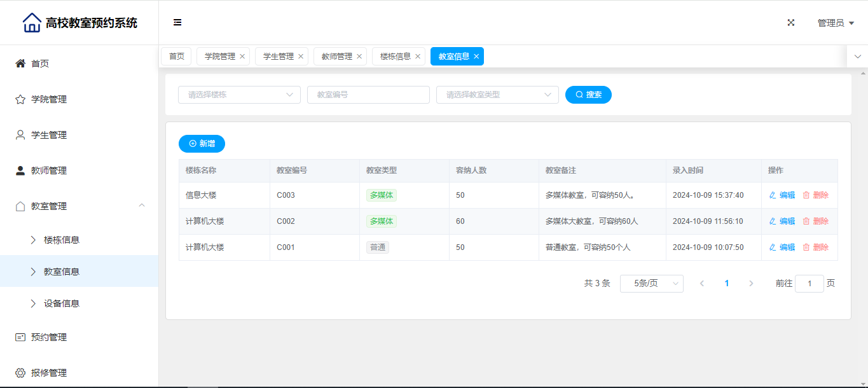
Task: Collapse the 教室管理 sidebar menu
Action: pyautogui.click(x=142, y=205)
